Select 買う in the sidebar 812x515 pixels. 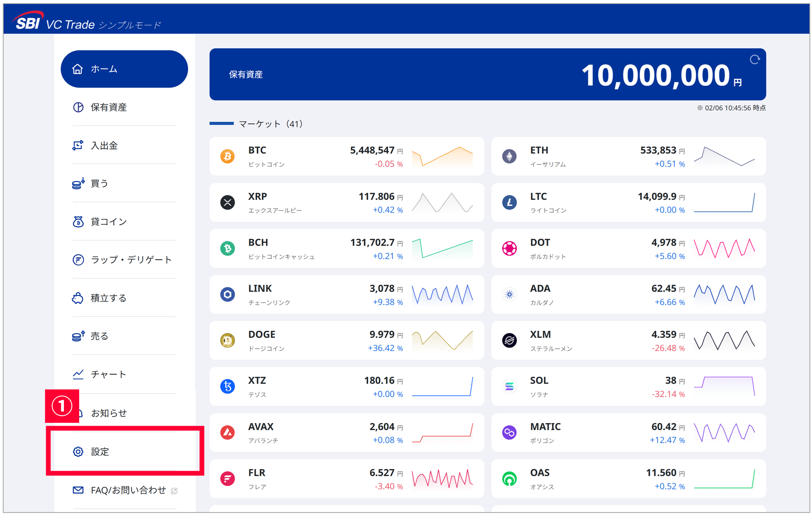point(99,184)
